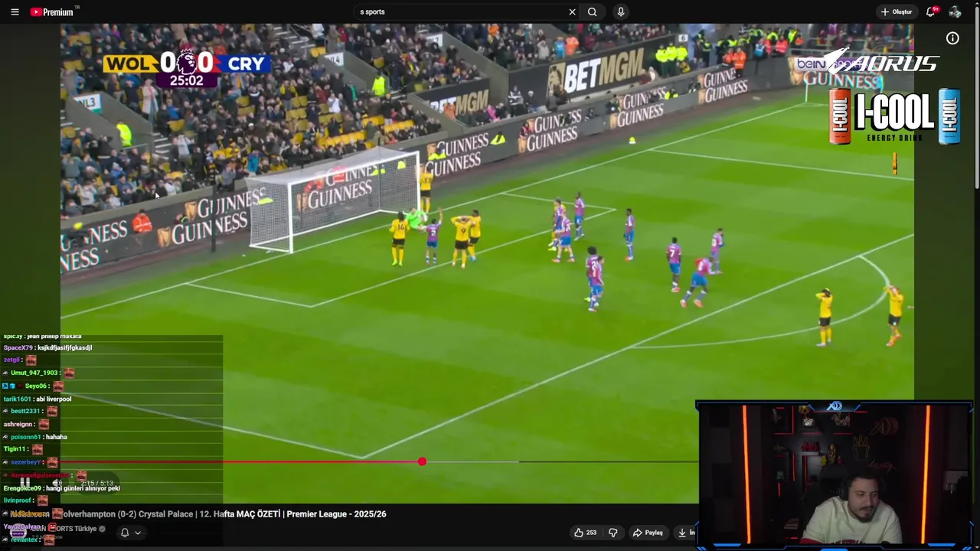Share video using Paylaş button
The width and height of the screenshot is (980, 551).
648,533
